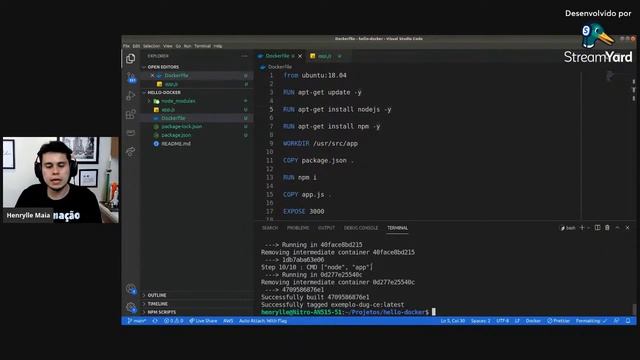Viewport: 640px width, 360px height.
Task: Open the Selection menu
Action: click(151, 46)
